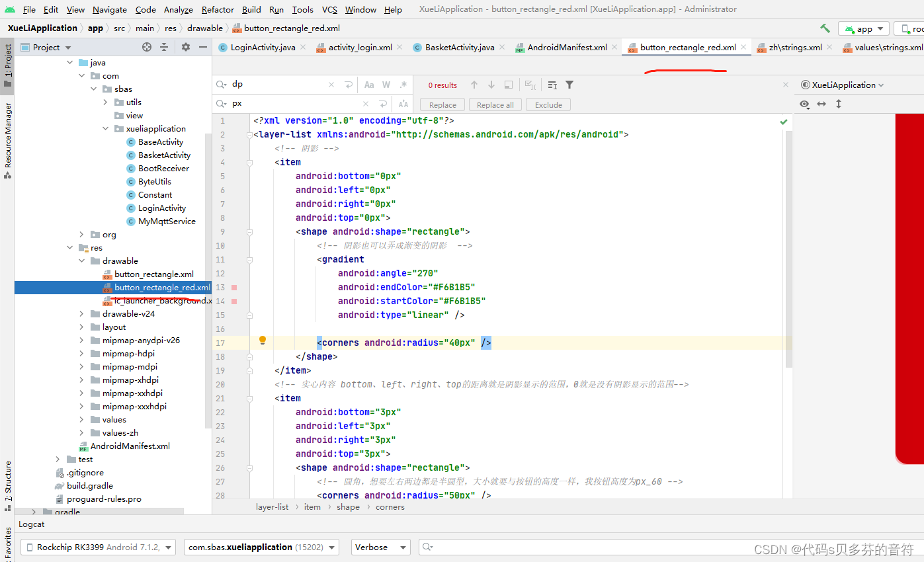Image resolution: width=924 pixels, height=562 pixels.
Task: Click multi-line selection icon in find bar
Action: [553, 85]
